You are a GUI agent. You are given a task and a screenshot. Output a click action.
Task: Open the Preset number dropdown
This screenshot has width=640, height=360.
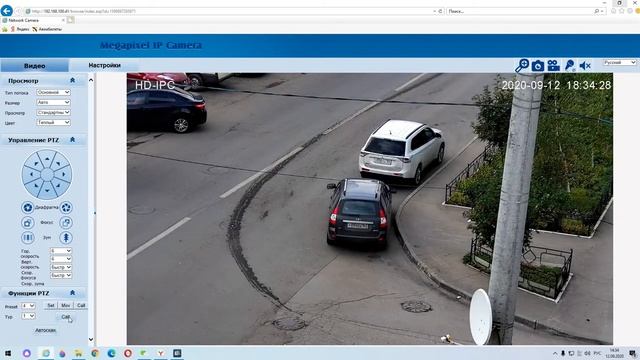coord(28,306)
